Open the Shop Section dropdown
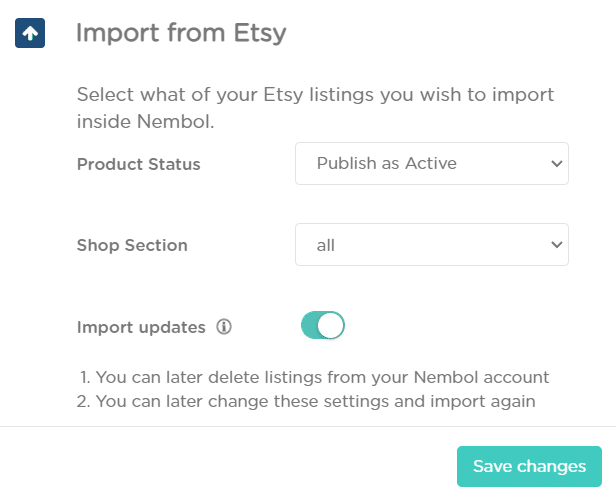The width and height of the screenshot is (616, 503). 432,244
